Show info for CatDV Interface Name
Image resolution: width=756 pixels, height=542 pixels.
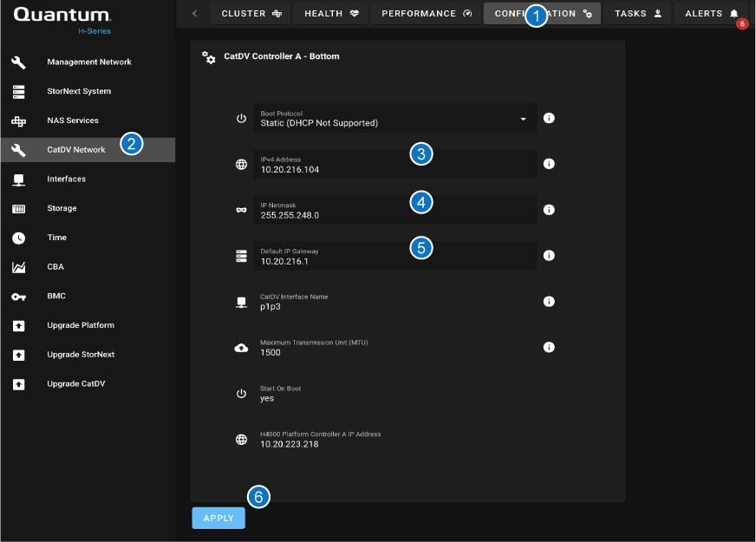coord(549,302)
